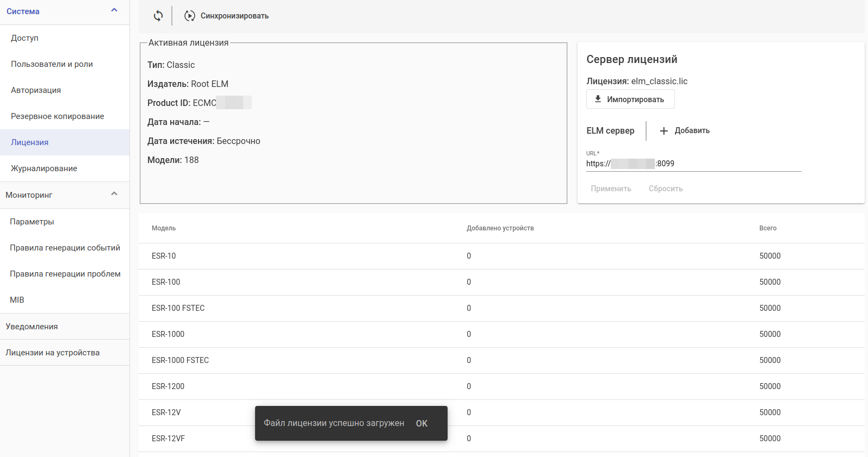This screenshot has width=868, height=457.
Task: Click the download icon on Импортировать
Action: [598, 99]
